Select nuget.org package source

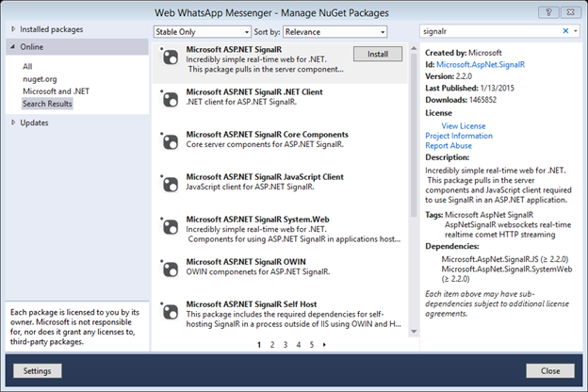point(40,79)
